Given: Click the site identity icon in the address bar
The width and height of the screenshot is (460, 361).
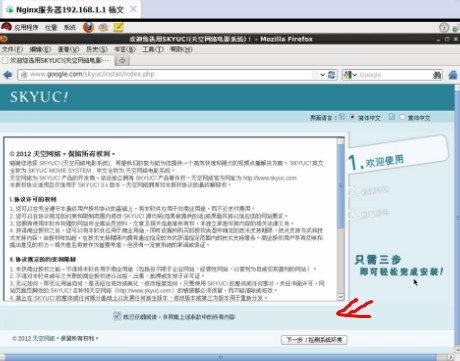Looking at the screenshot, I should pyautogui.click(x=24, y=75).
